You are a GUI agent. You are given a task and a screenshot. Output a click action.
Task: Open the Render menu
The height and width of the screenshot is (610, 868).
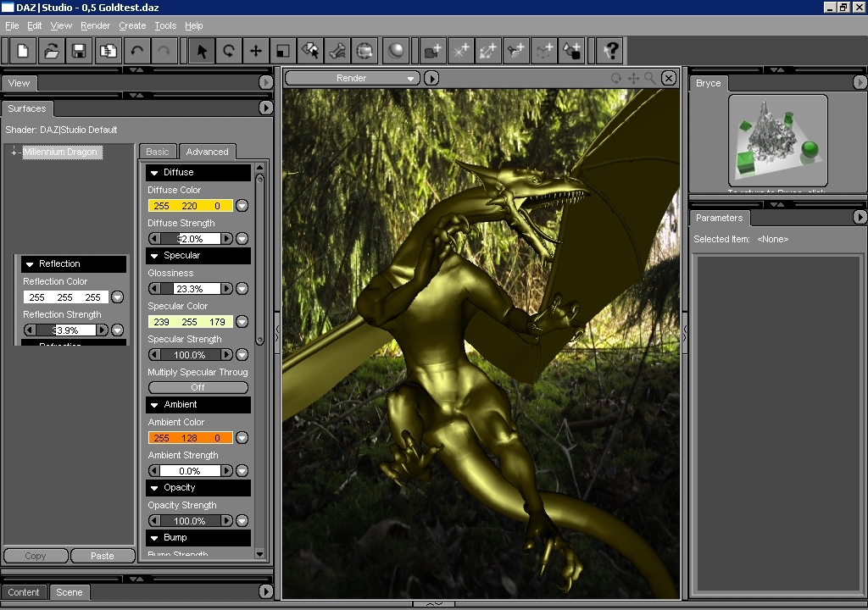click(x=95, y=26)
